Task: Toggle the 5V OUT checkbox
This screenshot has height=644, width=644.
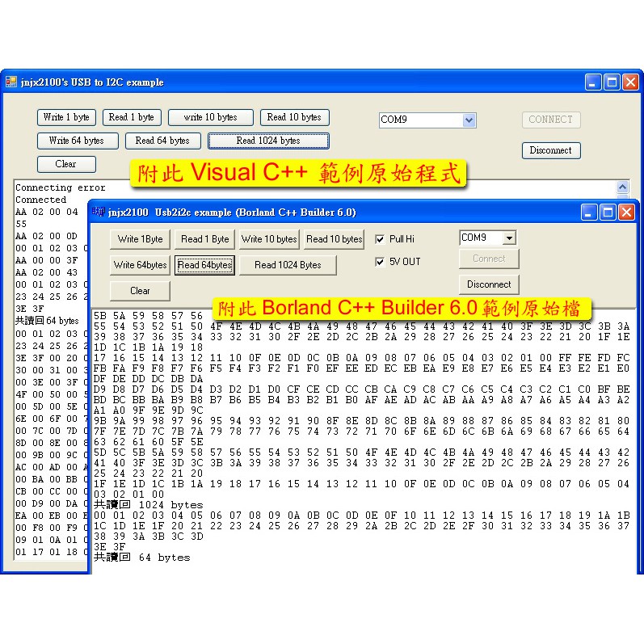Action: 380,262
